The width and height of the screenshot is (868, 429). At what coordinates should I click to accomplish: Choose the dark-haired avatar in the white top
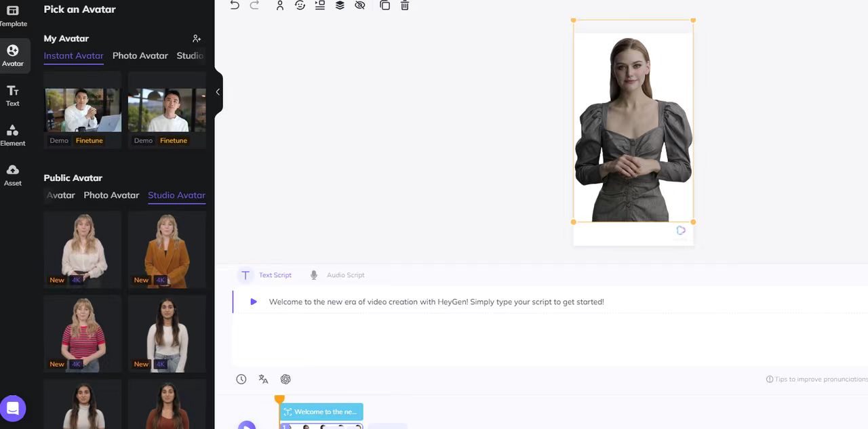click(x=167, y=333)
